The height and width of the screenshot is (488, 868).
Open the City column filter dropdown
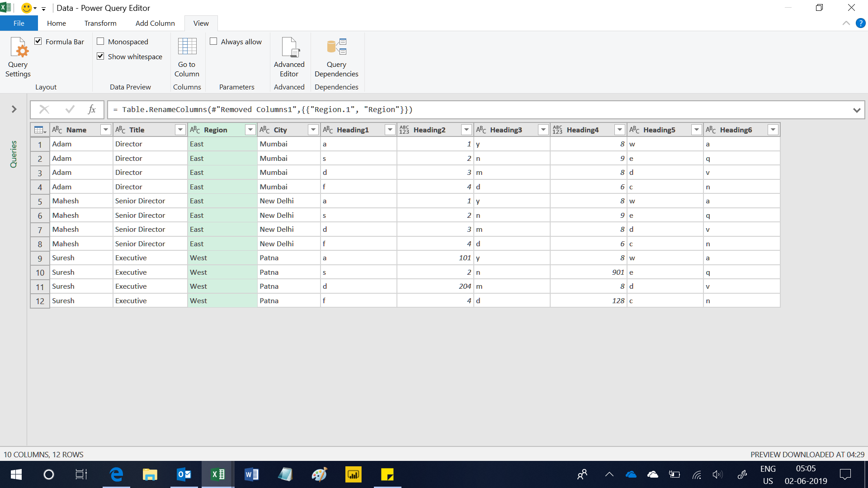tap(313, 130)
